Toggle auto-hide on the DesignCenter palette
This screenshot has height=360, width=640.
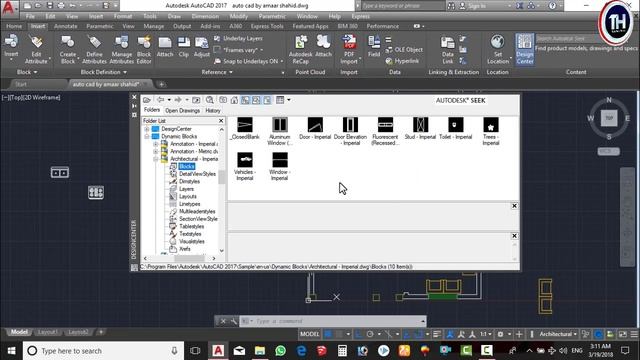coord(134,106)
